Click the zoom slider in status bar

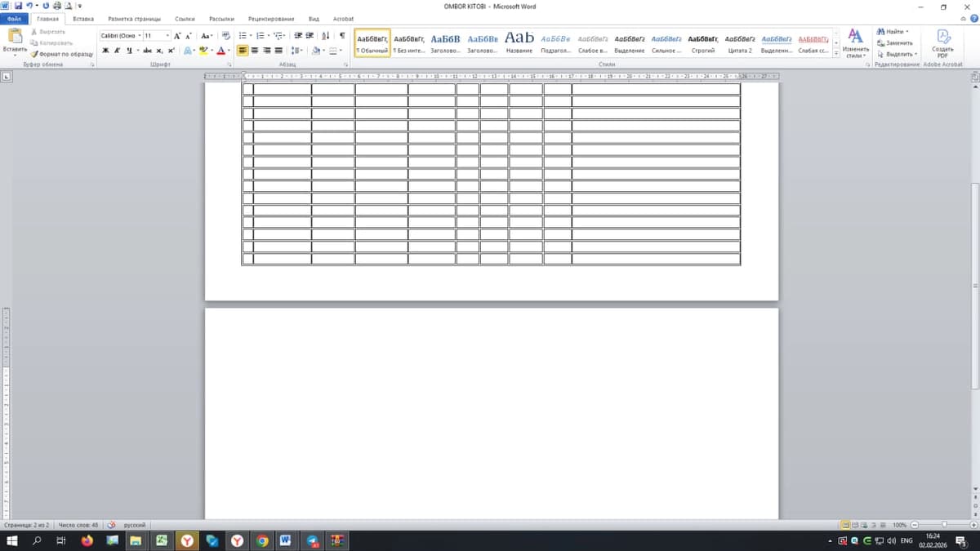[944, 525]
